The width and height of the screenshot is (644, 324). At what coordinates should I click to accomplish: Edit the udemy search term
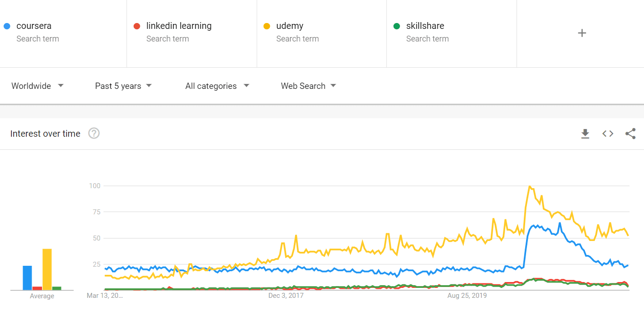tap(290, 26)
